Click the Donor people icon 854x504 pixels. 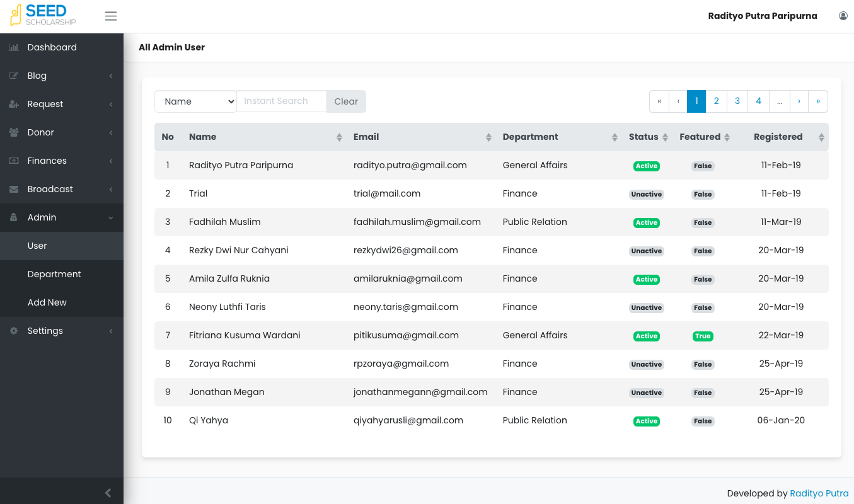click(13, 132)
